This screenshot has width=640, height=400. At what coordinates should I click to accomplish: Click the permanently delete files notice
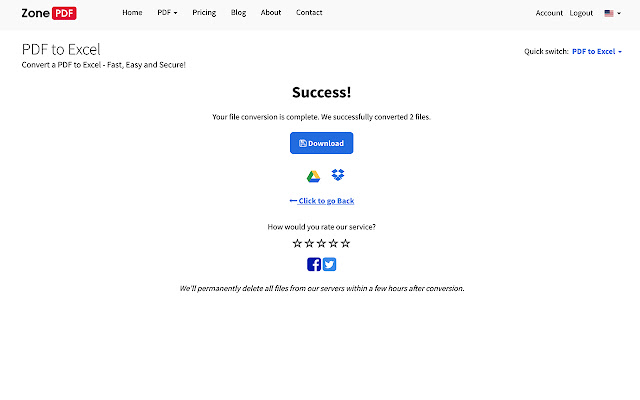[322, 289]
